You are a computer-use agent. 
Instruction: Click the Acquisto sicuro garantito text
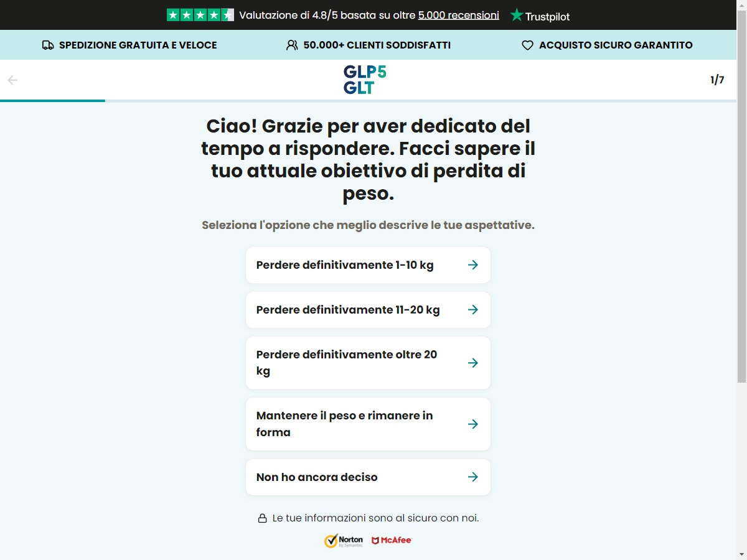(616, 45)
